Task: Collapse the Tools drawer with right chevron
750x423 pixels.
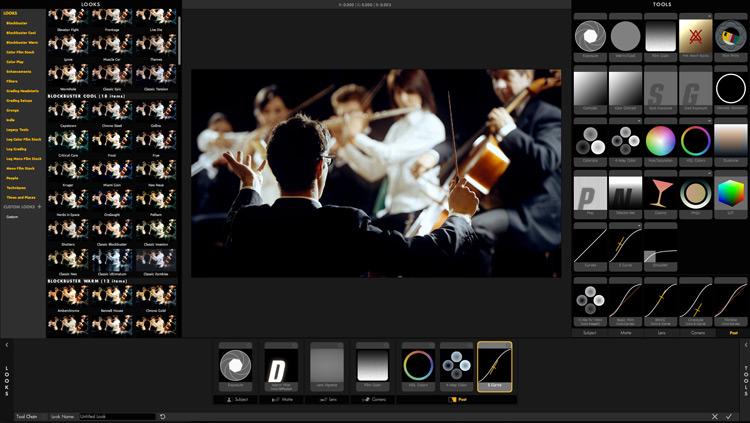Action: 745,345
